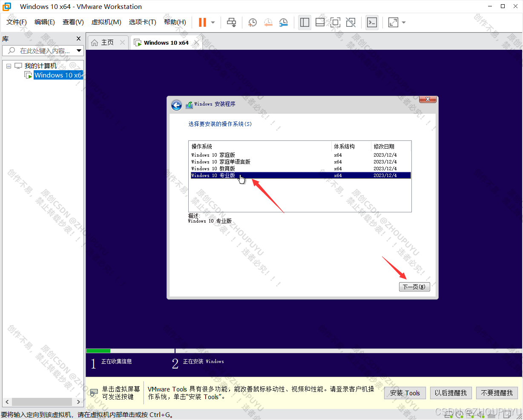Click the 安装 Tools button
Image resolution: width=523 pixels, height=420 pixels.
click(405, 393)
